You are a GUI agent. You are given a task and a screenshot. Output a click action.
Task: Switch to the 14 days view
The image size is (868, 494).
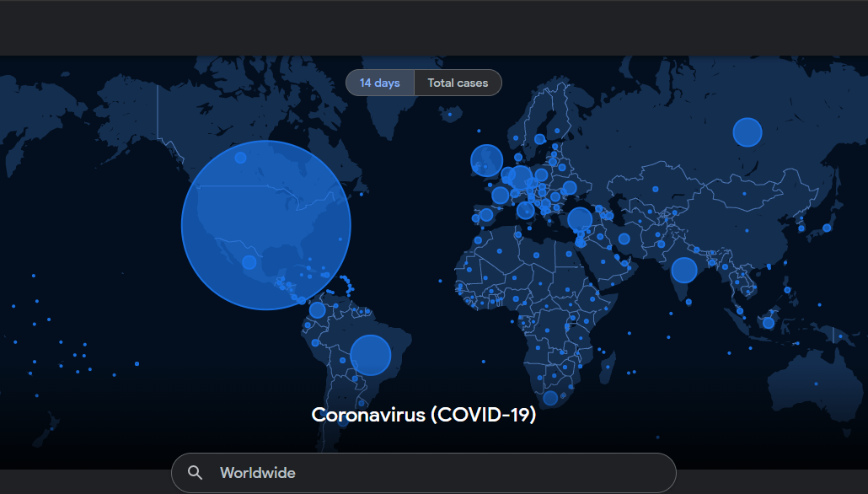380,83
